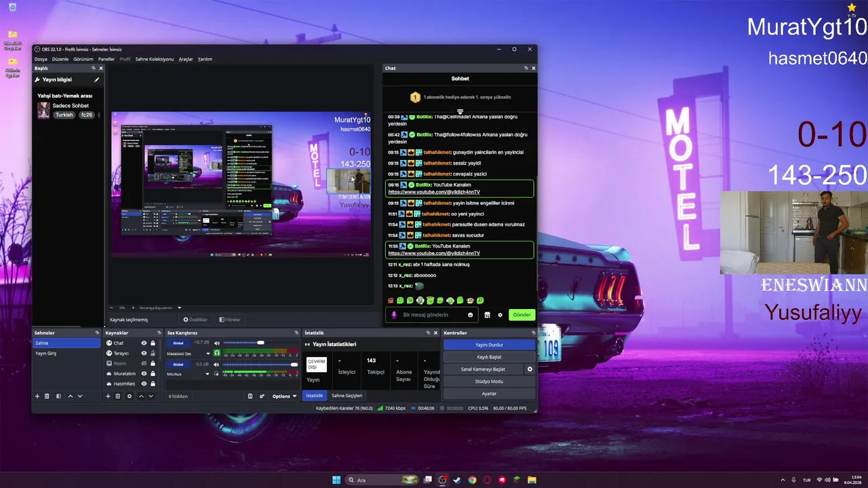The width and height of the screenshot is (868, 488).
Task: Open advanced audio properties gear icon in mixer
Action: point(262,396)
